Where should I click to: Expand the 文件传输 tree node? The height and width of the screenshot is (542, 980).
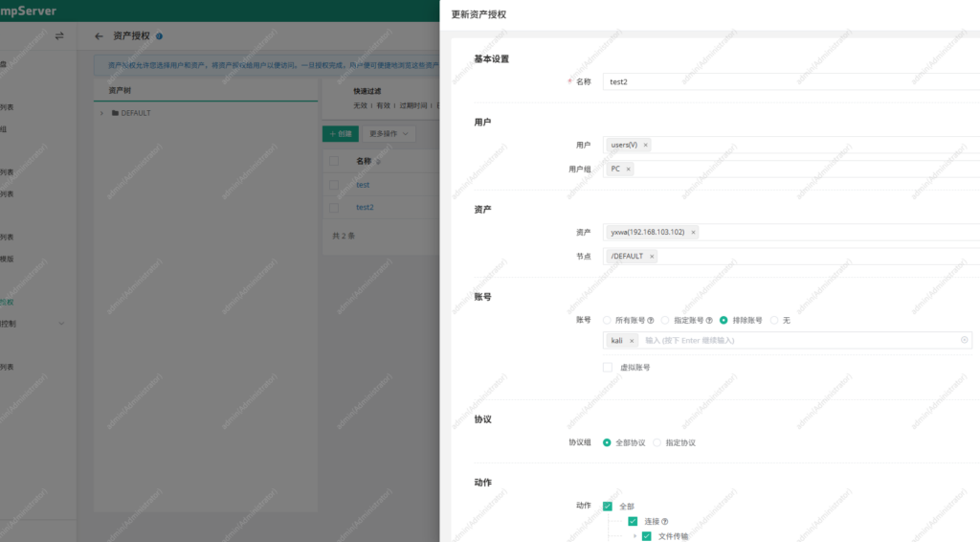click(634, 536)
